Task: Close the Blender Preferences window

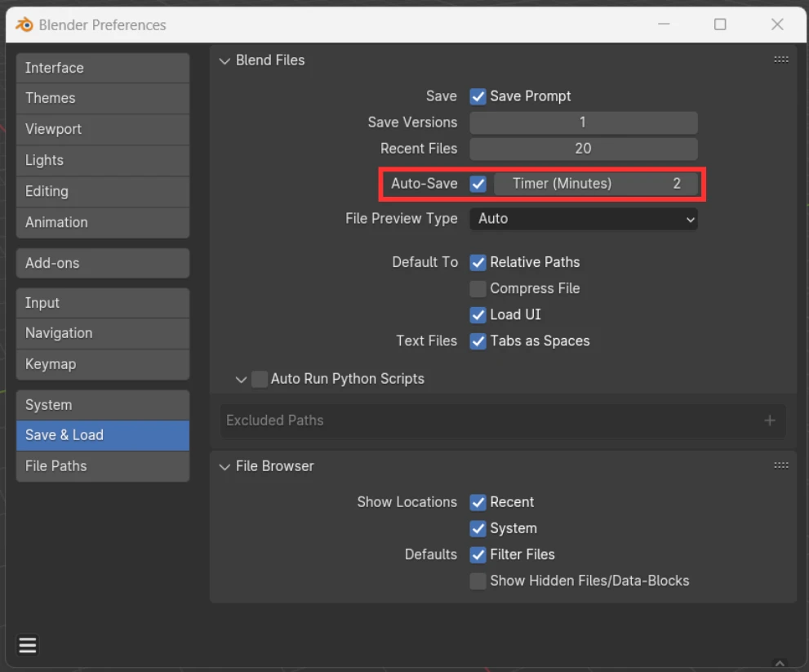Action: click(777, 24)
